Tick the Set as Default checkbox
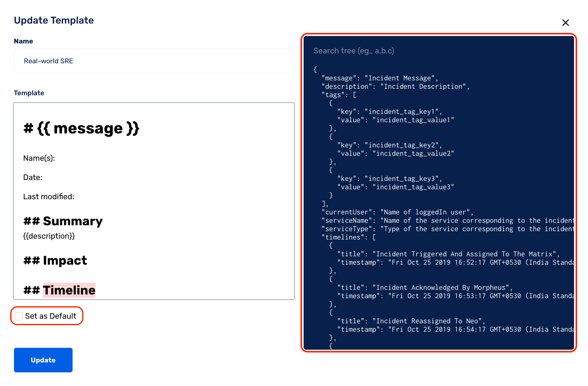 pyautogui.click(x=19, y=316)
